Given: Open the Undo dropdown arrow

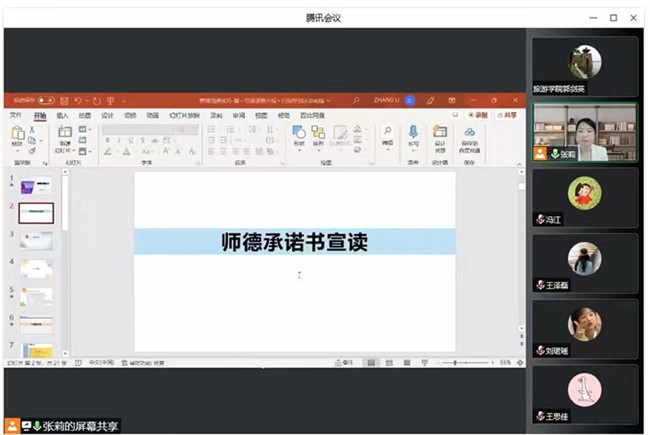Looking at the screenshot, I should (x=87, y=101).
